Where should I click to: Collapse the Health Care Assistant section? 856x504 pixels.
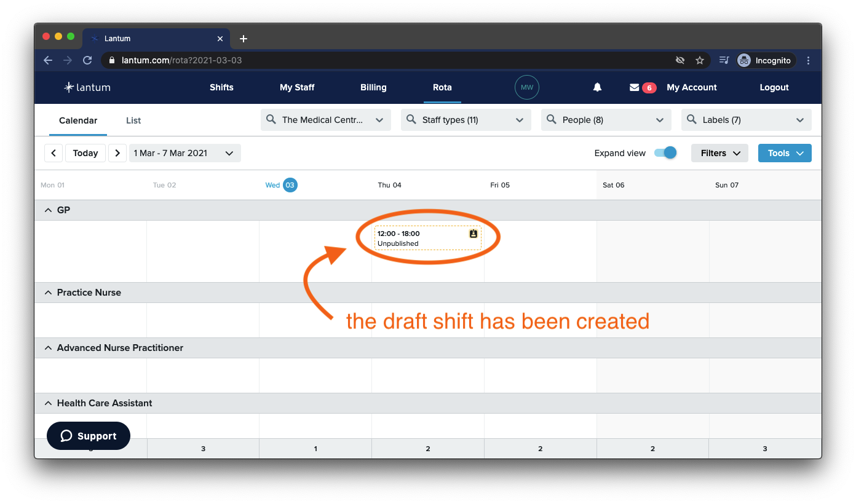tap(49, 403)
